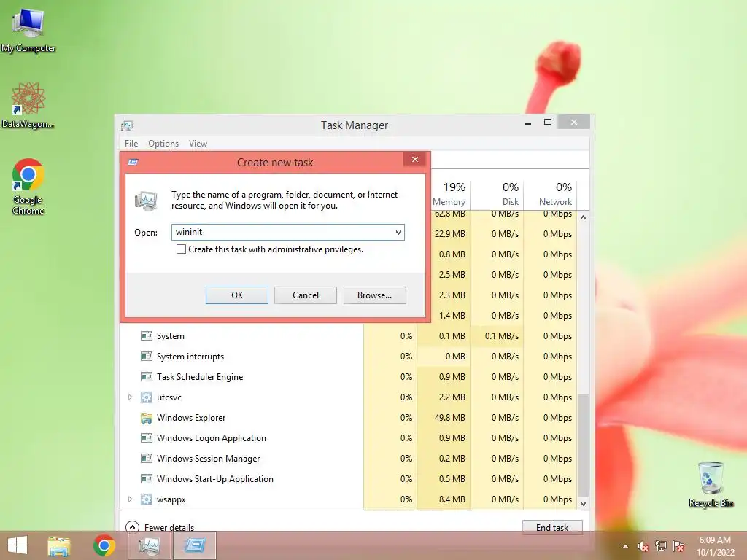747x560 pixels.
Task: Select the System process row
Action: tap(348, 335)
